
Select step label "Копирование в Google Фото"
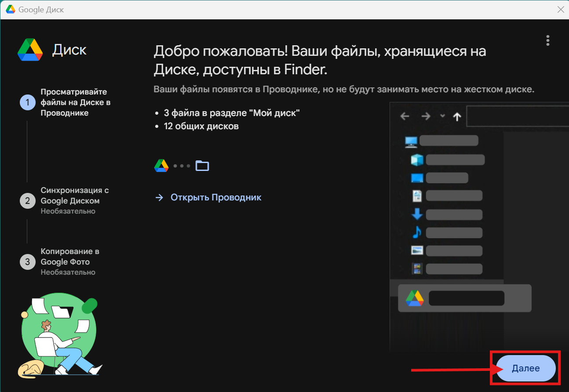[70, 257]
